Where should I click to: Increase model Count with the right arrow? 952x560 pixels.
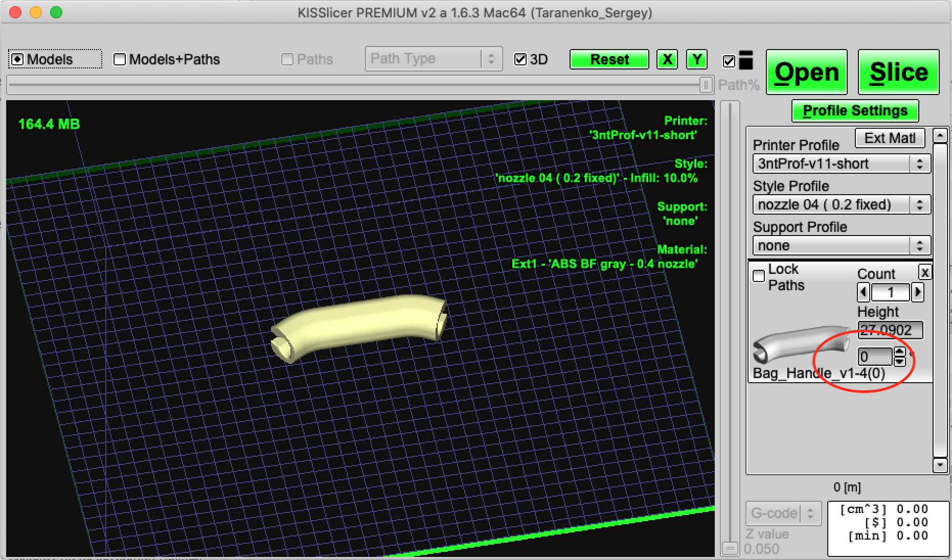917,292
